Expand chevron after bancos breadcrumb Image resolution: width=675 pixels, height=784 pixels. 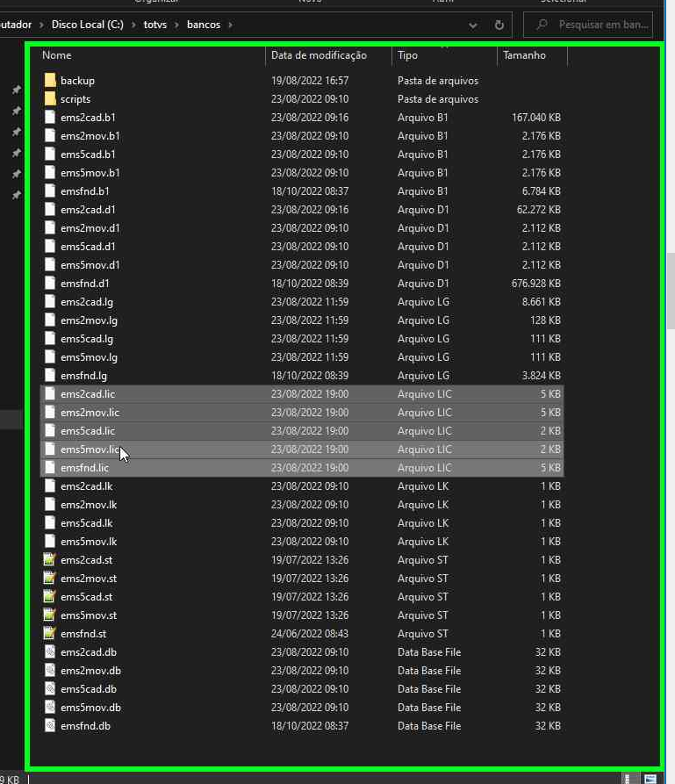click(x=230, y=25)
